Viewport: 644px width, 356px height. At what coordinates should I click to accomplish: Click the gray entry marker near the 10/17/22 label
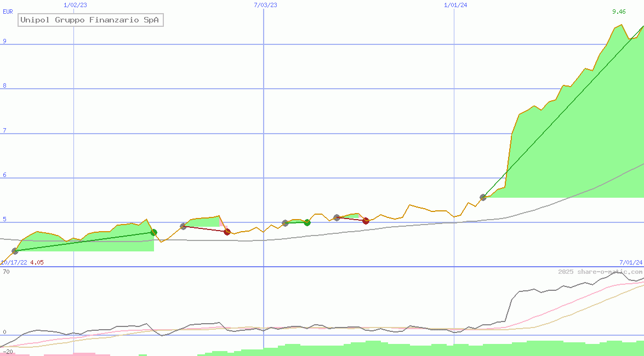[15, 251]
